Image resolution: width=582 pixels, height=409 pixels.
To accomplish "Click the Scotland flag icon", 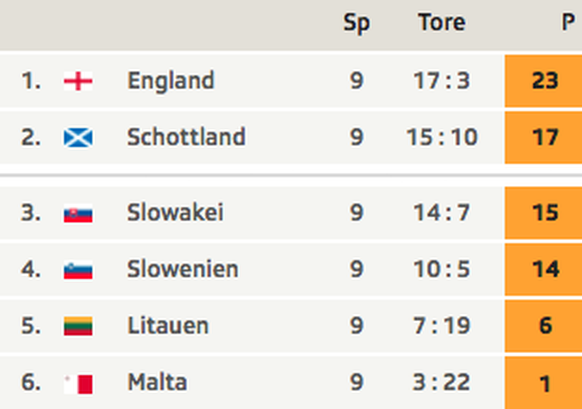I will [x=78, y=138].
